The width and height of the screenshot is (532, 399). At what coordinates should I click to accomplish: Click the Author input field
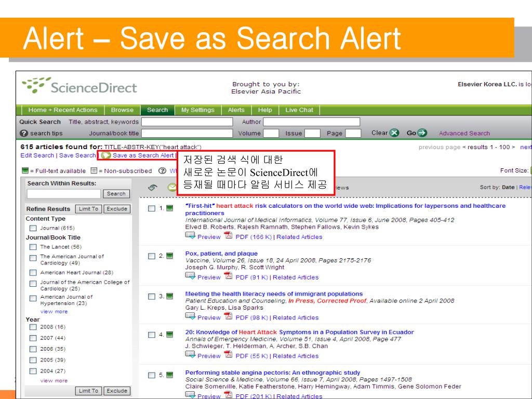(x=312, y=122)
